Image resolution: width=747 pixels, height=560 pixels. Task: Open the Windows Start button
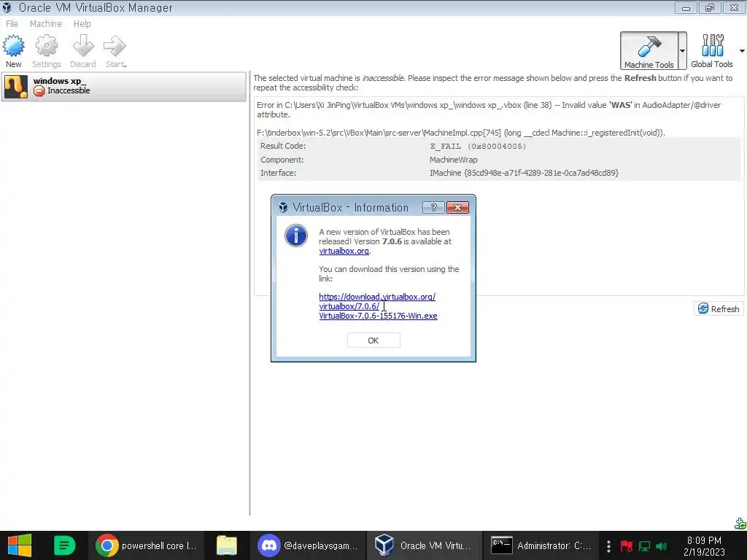[x=20, y=545]
